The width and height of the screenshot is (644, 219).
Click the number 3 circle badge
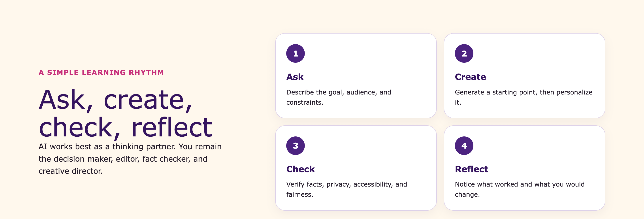click(295, 146)
